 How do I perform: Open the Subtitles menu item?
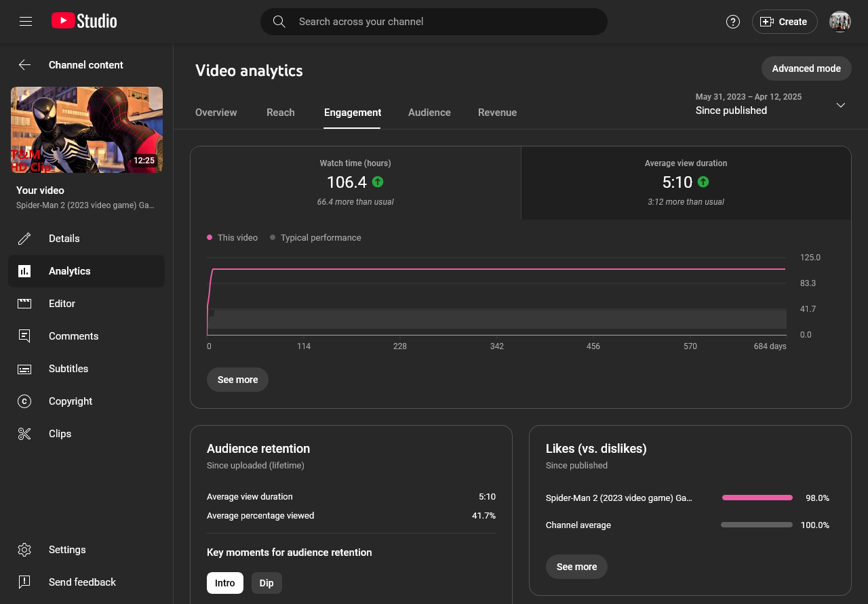86,369
